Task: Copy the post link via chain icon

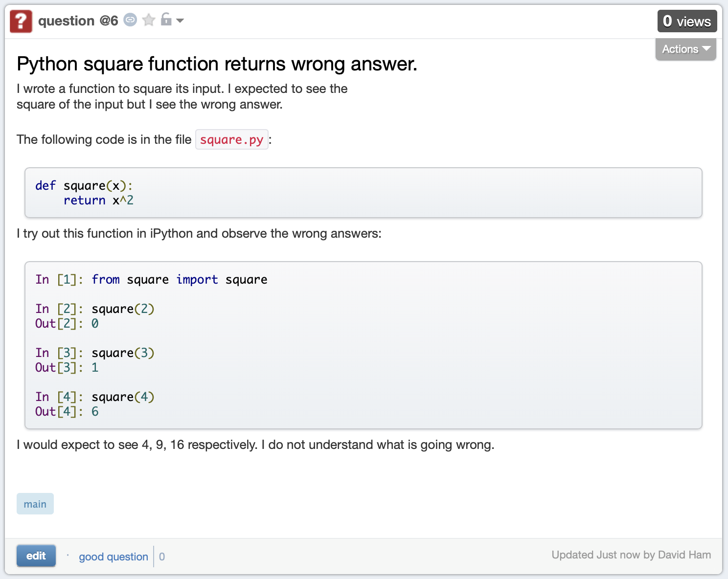Action: pos(130,20)
